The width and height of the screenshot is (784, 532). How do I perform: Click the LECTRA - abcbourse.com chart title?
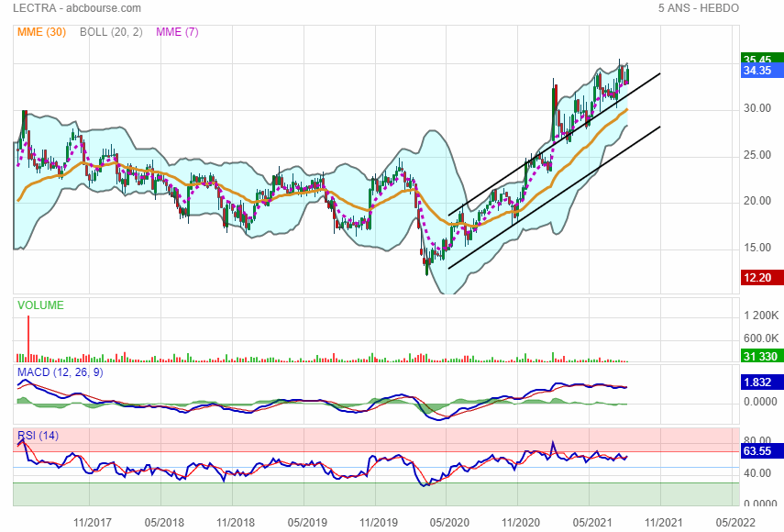[x=76, y=8]
